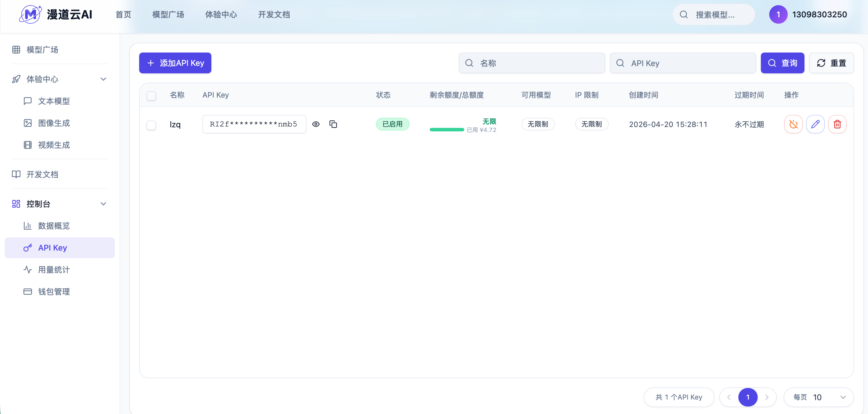Open 视频生成 in sidebar

[x=54, y=145]
